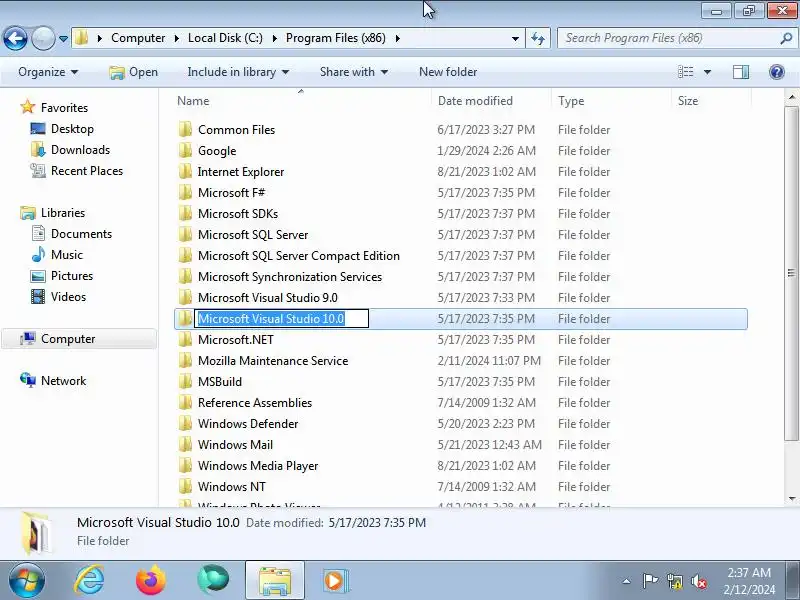The width and height of the screenshot is (800, 600).
Task: Click the Open toolbar button
Action: click(x=134, y=72)
